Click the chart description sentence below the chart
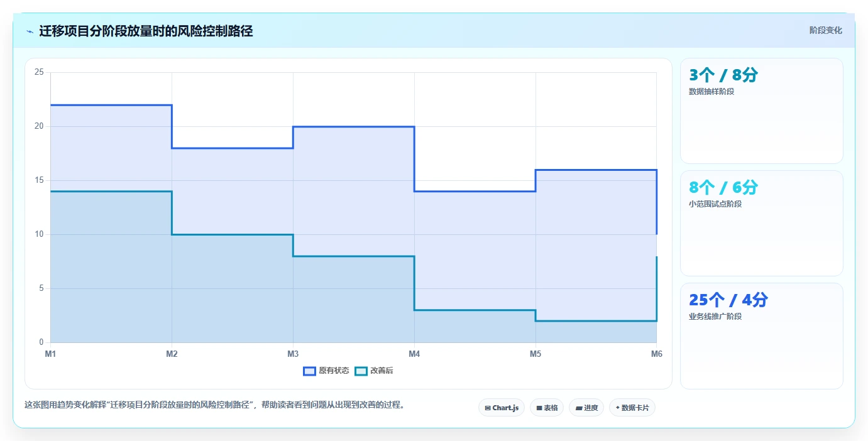Image resolution: width=868 pixels, height=441 pixels. [x=214, y=405]
